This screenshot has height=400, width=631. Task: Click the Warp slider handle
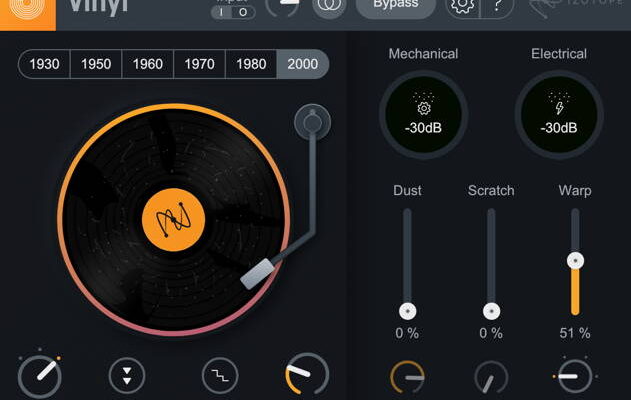click(x=575, y=260)
